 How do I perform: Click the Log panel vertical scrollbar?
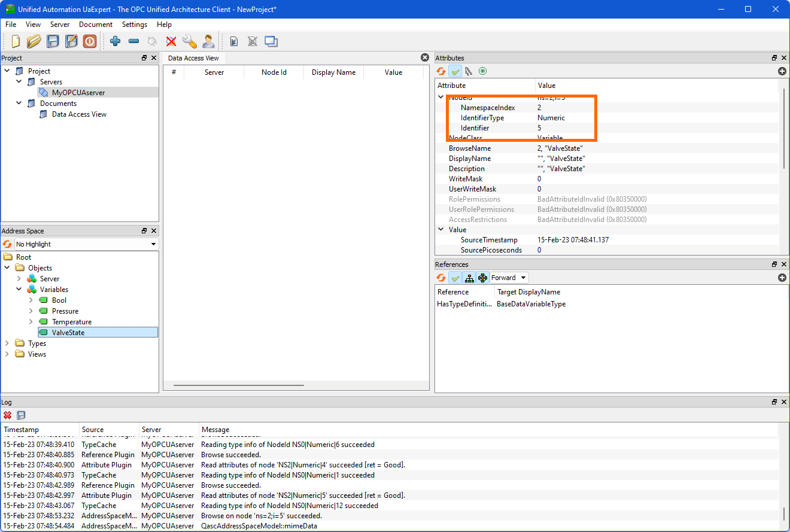pyautogui.click(x=783, y=513)
